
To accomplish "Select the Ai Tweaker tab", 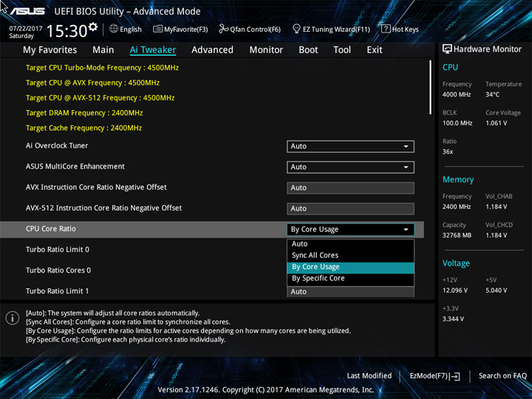I will (153, 50).
